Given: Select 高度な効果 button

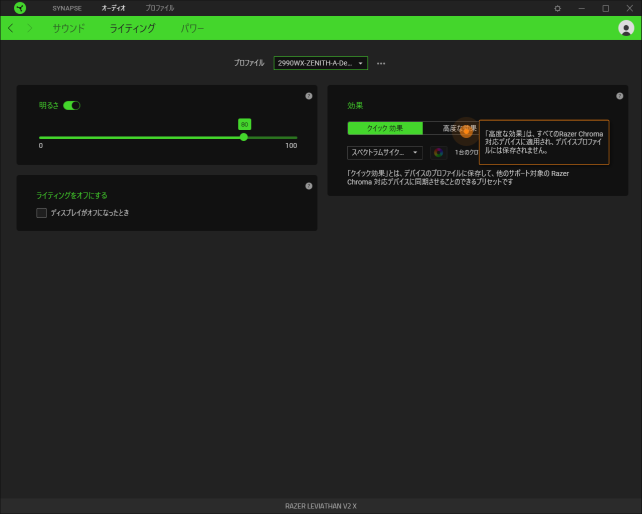Looking at the screenshot, I should click(451, 128).
